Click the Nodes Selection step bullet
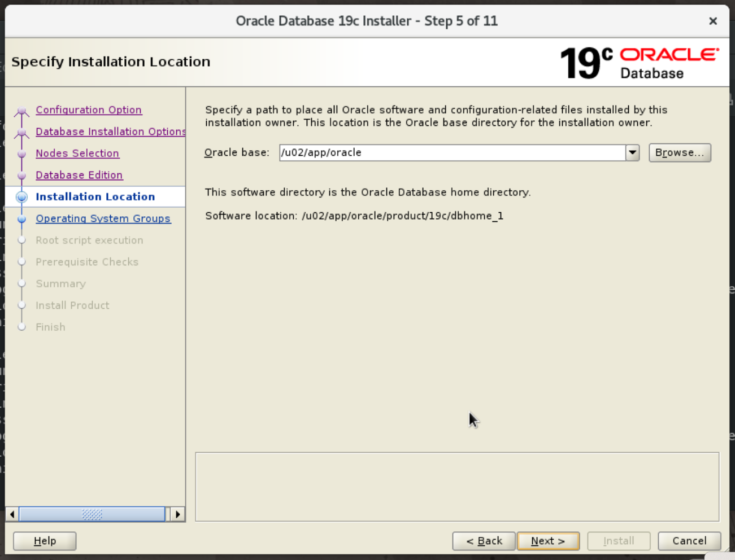Screen dimensions: 735x560 click(x=22, y=154)
